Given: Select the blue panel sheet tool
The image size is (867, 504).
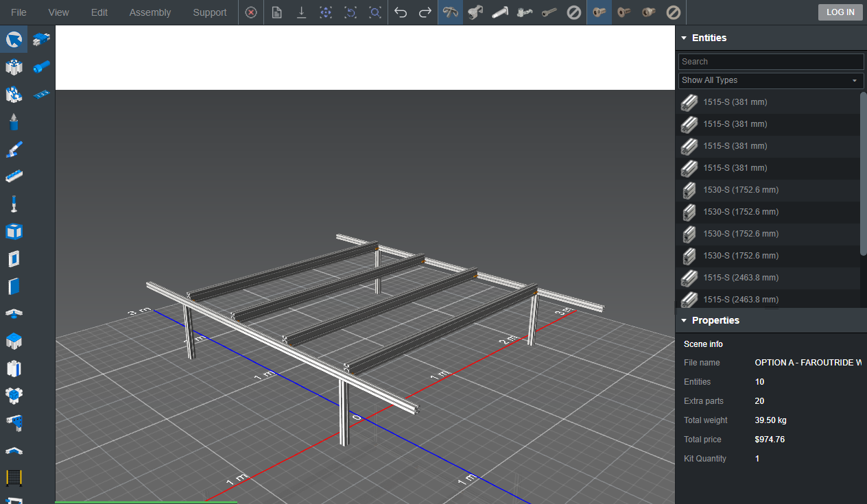Looking at the screenshot, I should point(14,286).
